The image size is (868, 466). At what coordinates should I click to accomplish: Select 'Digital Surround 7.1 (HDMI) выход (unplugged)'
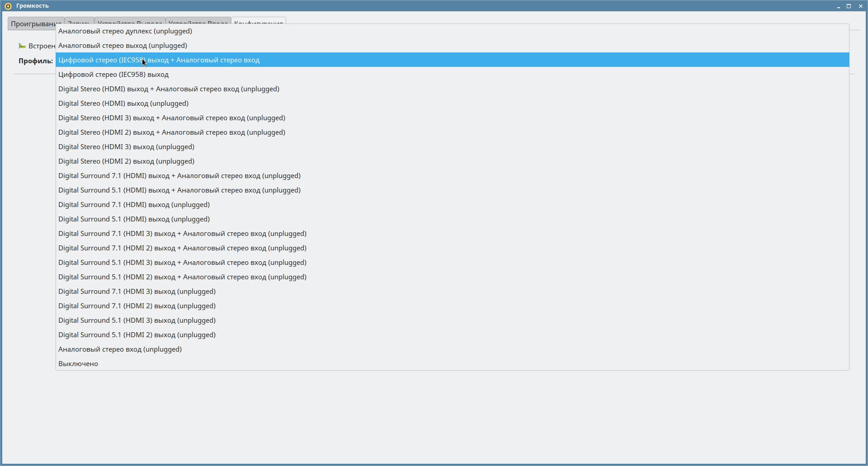pos(452,205)
